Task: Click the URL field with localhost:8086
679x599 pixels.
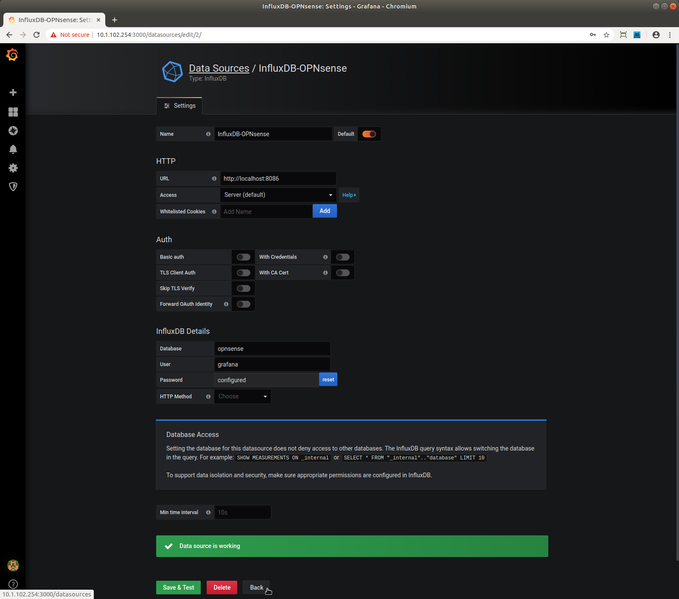Action: click(x=278, y=178)
